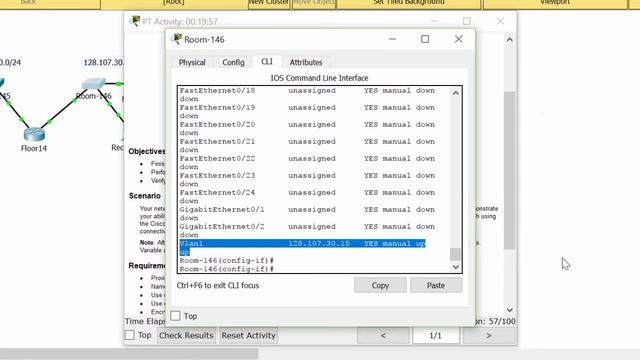
Task: Minimize the PT Activity window
Action: tap(434, 21)
